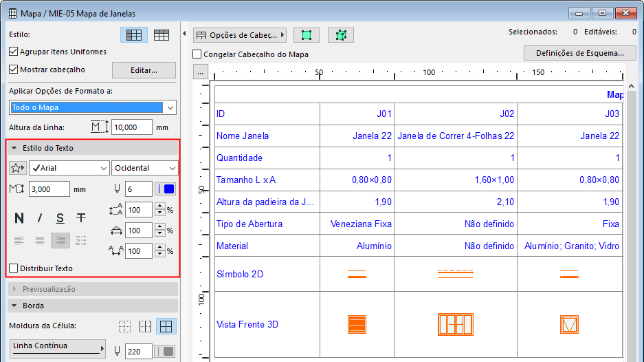Select the 1,60×1,00 size cell
The image size is (644, 362).
pyautogui.click(x=456, y=180)
